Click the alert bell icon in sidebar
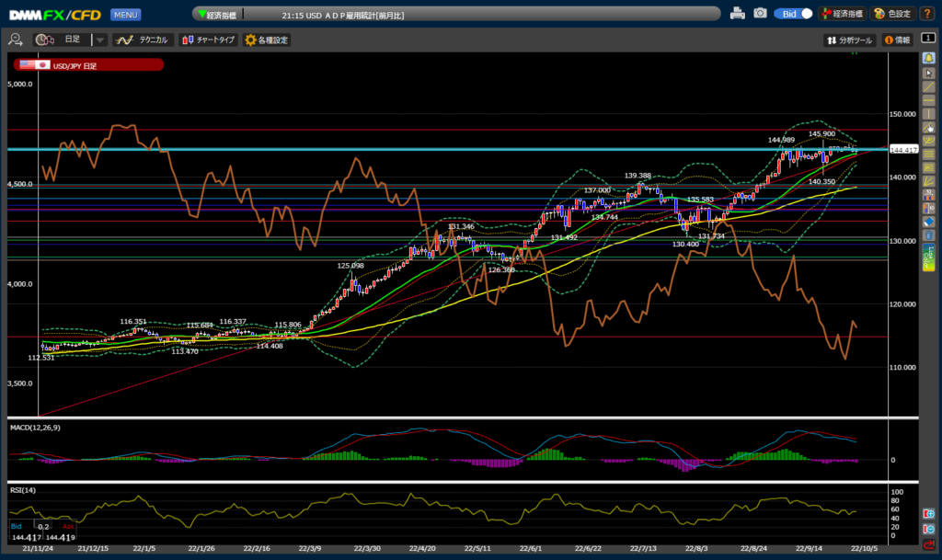 pos(929,58)
